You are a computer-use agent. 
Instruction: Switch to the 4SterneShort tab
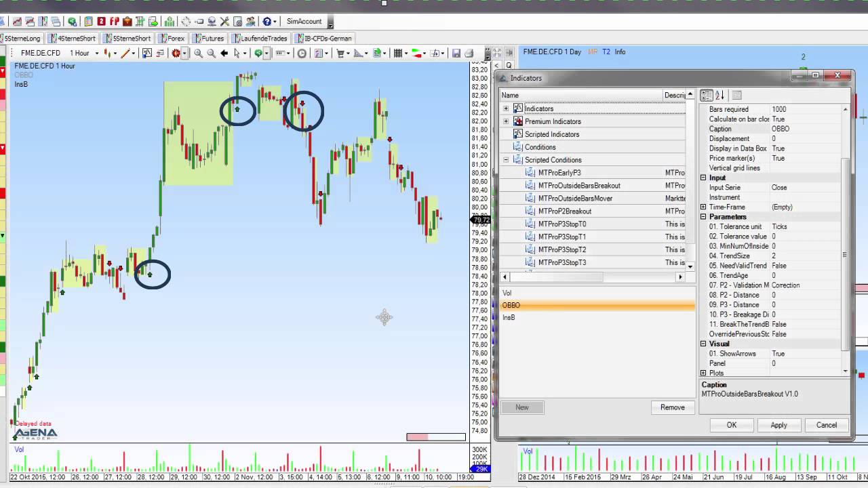click(71, 39)
